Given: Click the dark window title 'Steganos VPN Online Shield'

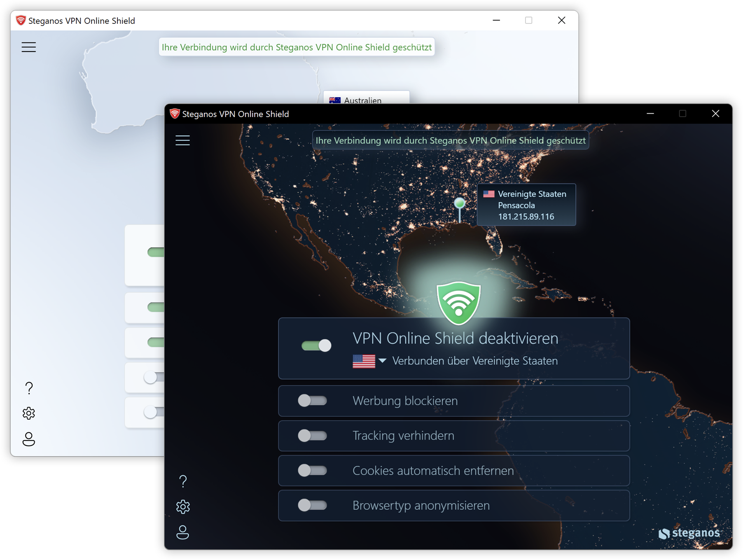Looking at the screenshot, I should click(x=236, y=114).
